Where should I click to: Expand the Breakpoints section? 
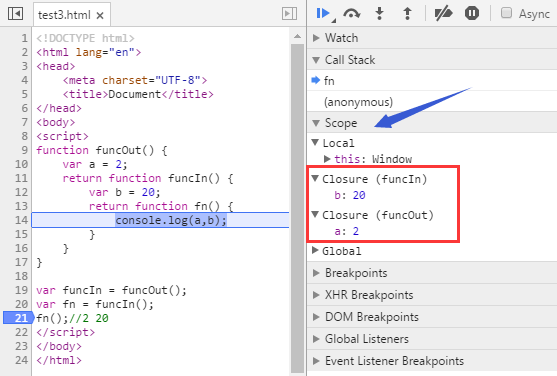point(316,273)
